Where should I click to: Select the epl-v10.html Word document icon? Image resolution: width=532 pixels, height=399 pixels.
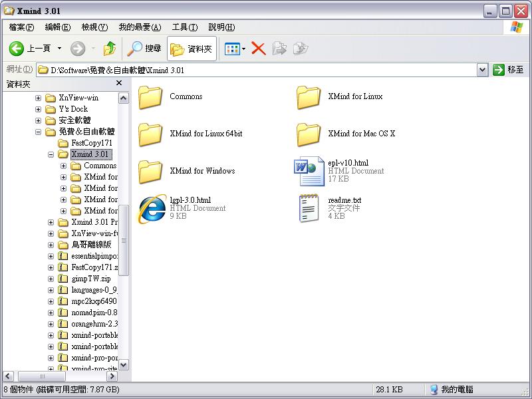click(x=309, y=171)
